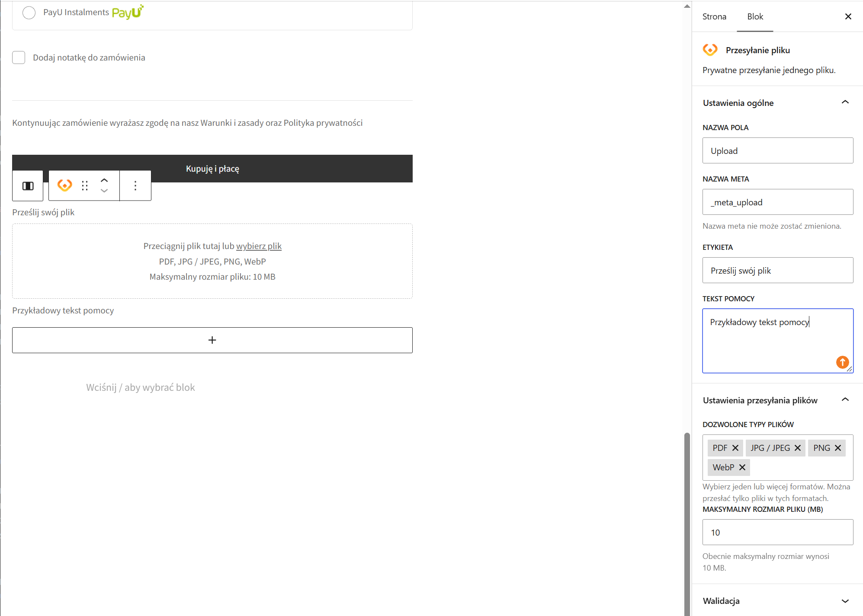Click the wybierz plik link
The height and width of the screenshot is (616, 863).
pos(259,246)
